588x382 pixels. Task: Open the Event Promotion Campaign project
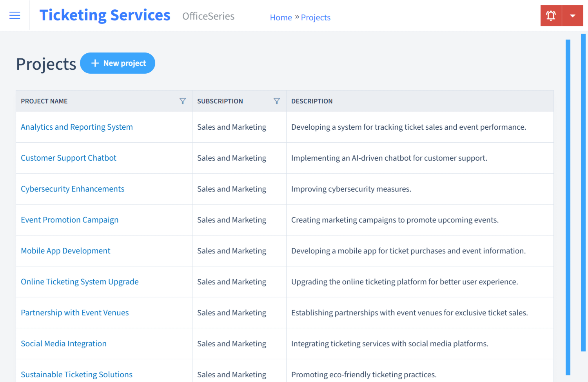tap(69, 220)
